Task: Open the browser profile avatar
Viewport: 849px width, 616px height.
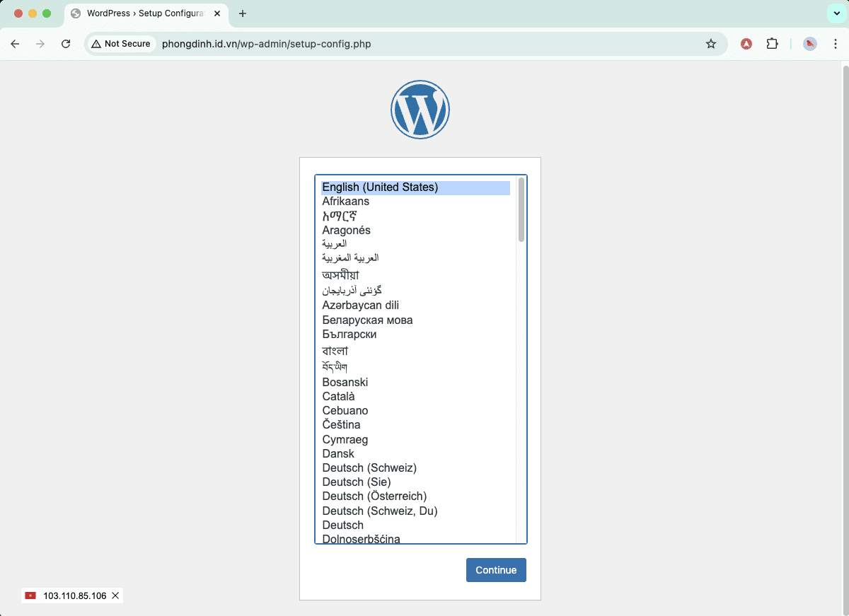Action: [810, 44]
